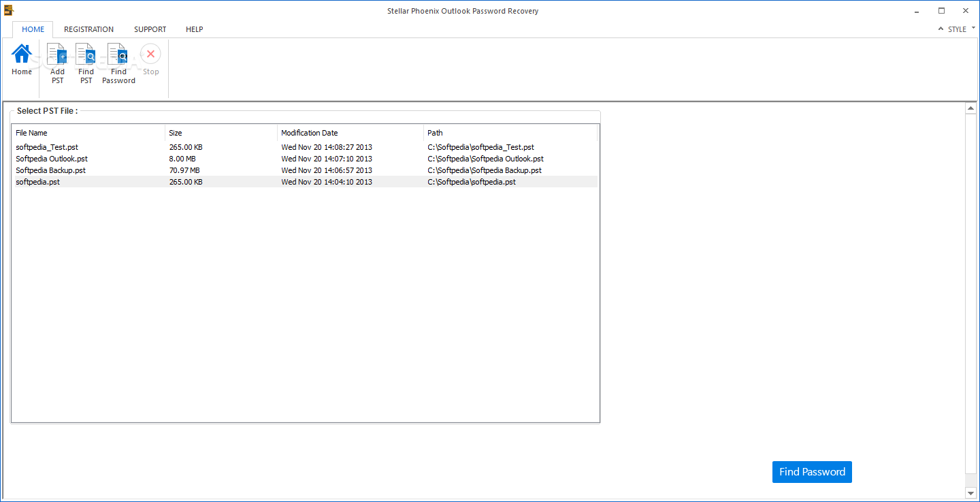Sort by Size column header
Viewport: 980px width, 502px height.
coord(221,133)
